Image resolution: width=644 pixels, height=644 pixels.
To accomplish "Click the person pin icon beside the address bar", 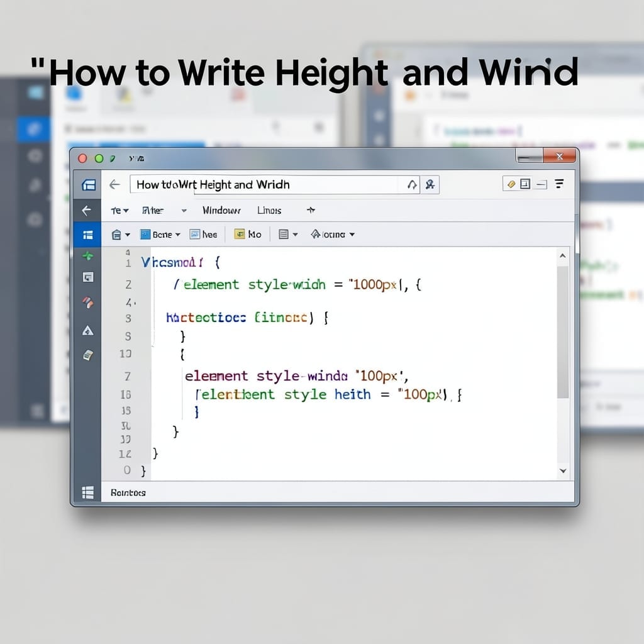I will (x=430, y=184).
